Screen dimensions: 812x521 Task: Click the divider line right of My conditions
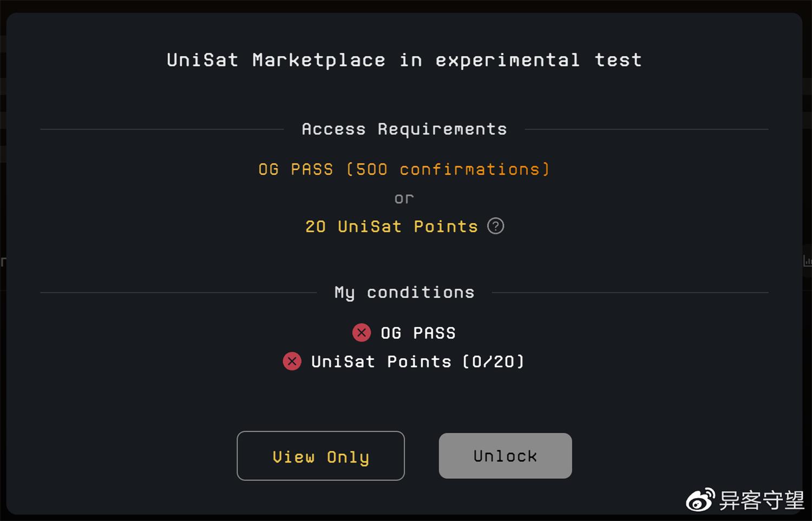[x=630, y=293]
